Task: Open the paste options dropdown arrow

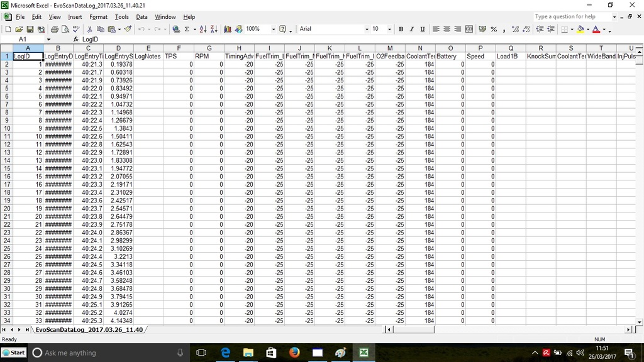Action: tap(119, 29)
